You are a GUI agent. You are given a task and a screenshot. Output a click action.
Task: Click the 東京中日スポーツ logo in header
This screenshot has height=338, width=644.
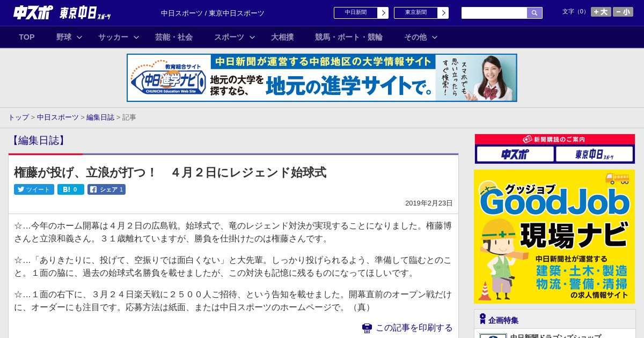click(x=85, y=13)
